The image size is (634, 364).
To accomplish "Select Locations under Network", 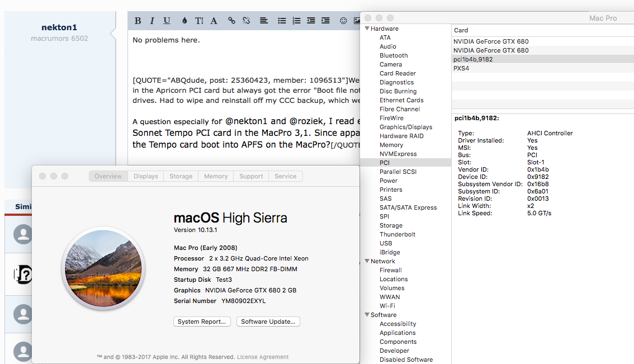I will 394,279.
